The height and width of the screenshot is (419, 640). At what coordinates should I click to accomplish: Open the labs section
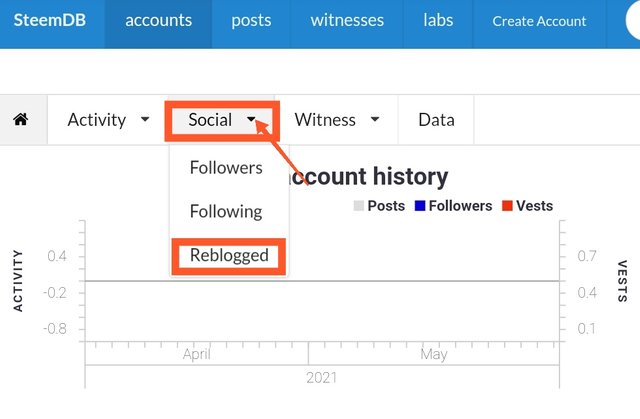[x=437, y=21]
